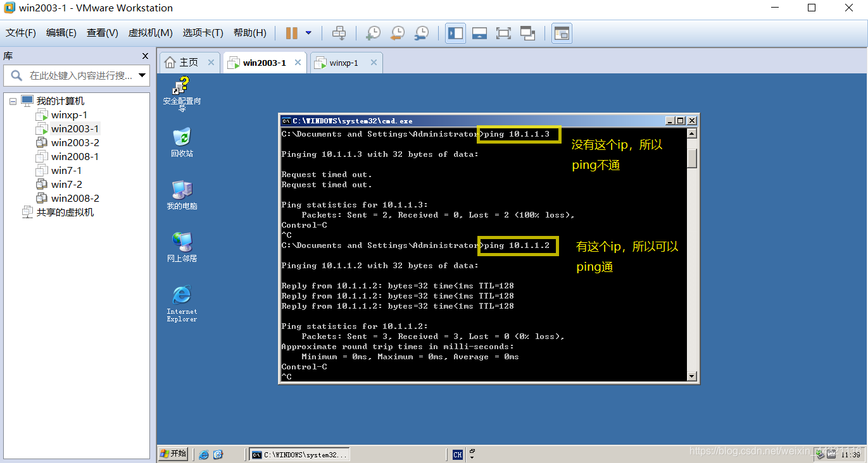Launch Internet Explorer from quick launch
This screenshot has width=868, height=463.
click(x=203, y=454)
